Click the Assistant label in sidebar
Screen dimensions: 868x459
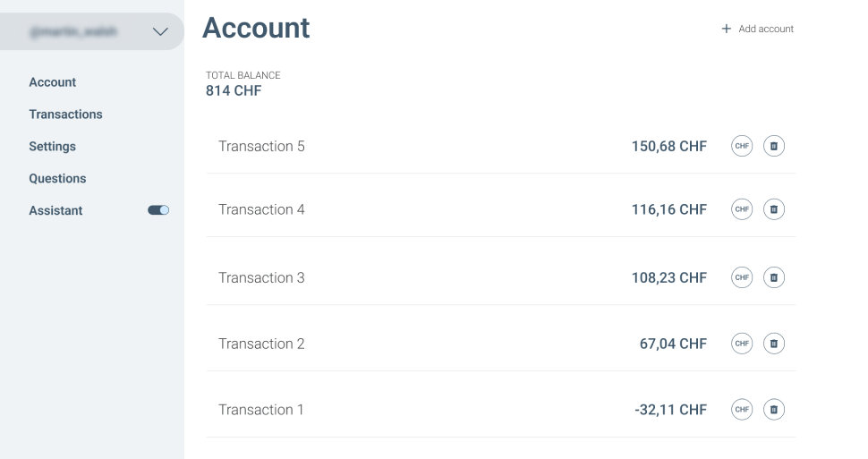point(55,211)
